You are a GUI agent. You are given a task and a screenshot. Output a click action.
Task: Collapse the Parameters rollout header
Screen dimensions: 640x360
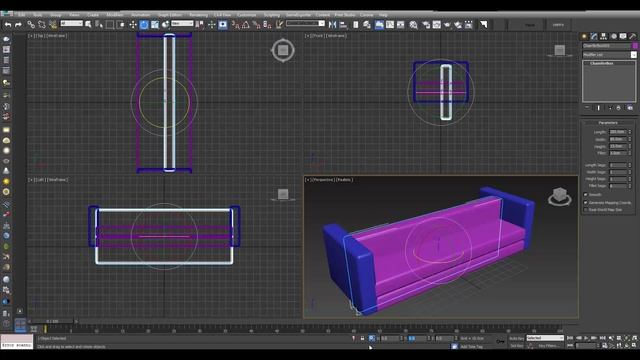[608, 123]
